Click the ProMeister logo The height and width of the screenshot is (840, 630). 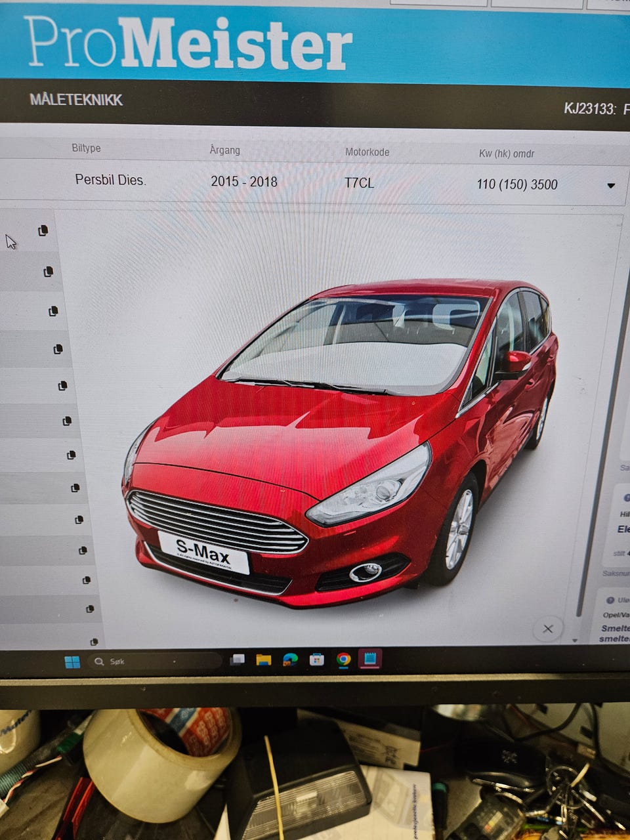tap(189, 44)
